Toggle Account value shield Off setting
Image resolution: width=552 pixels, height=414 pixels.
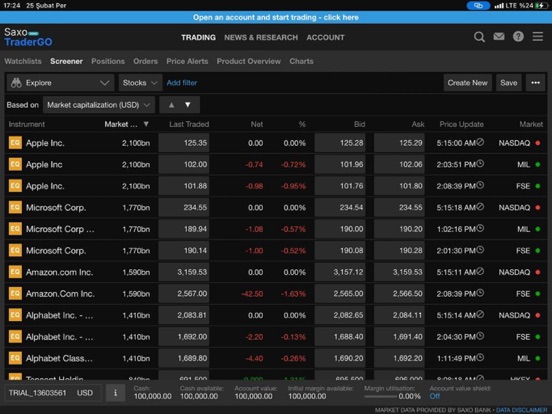pyautogui.click(x=434, y=396)
